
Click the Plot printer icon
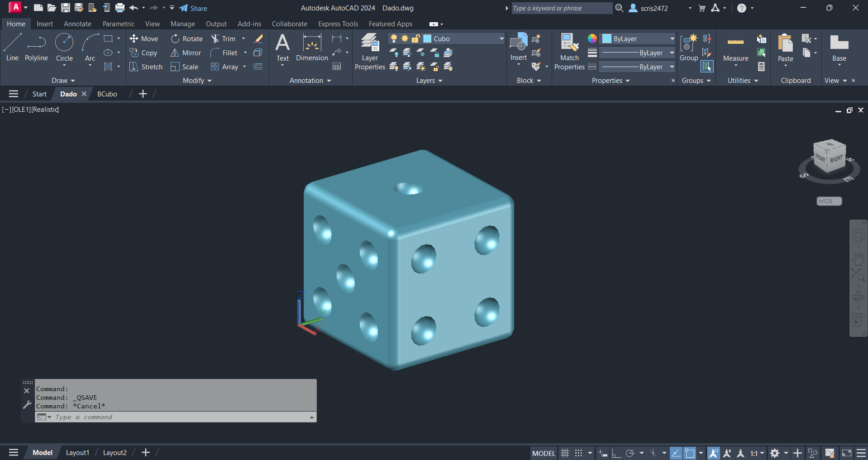point(120,8)
